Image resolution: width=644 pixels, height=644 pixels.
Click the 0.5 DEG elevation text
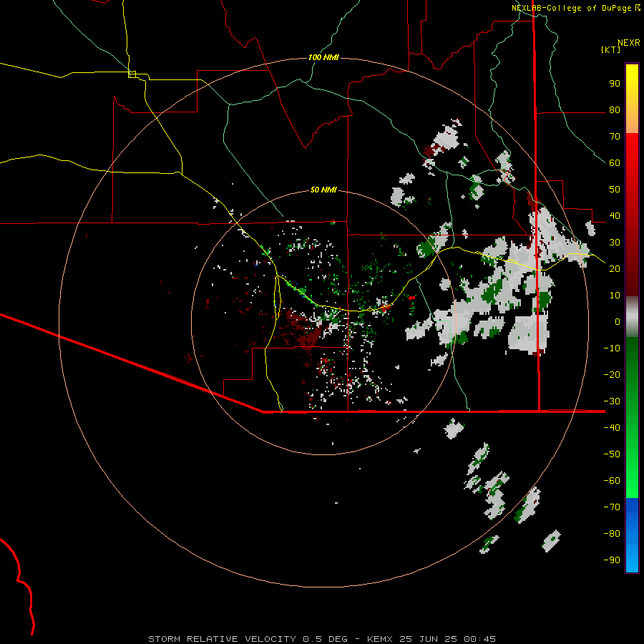(326, 639)
